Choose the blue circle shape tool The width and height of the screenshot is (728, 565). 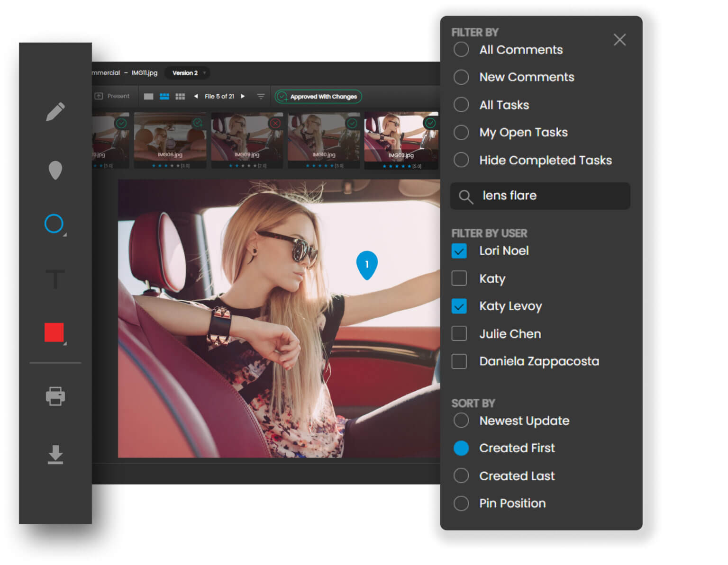tap(54, 224)
